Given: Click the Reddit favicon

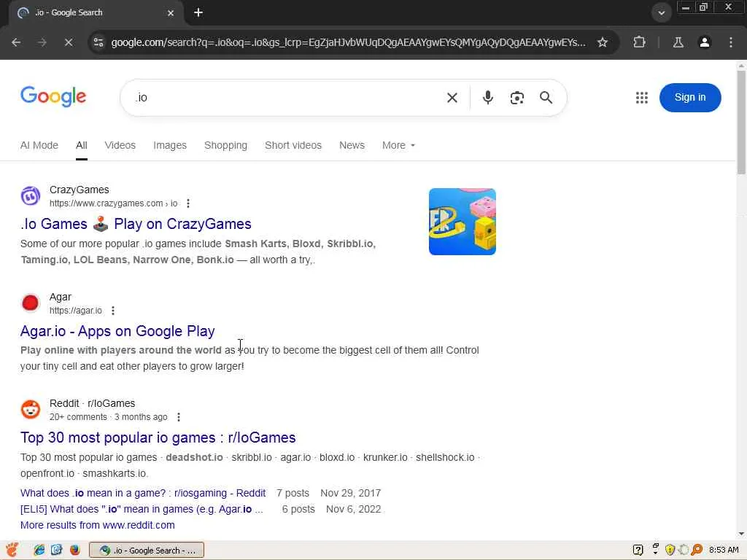Looking at the screenshot, I should (31, 410).
